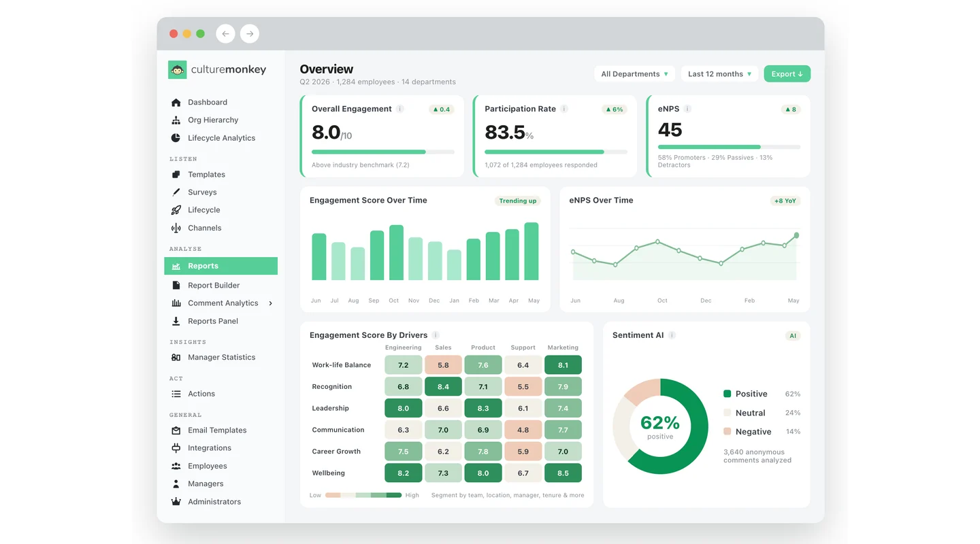
Task: Click the Dashboard home icon in sidebar
Action: [176, 102]
